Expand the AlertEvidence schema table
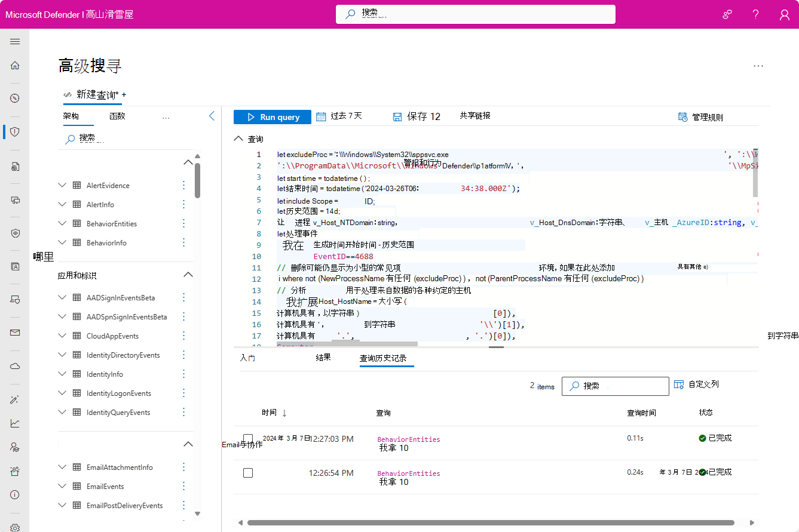 (x=62, y=185)
